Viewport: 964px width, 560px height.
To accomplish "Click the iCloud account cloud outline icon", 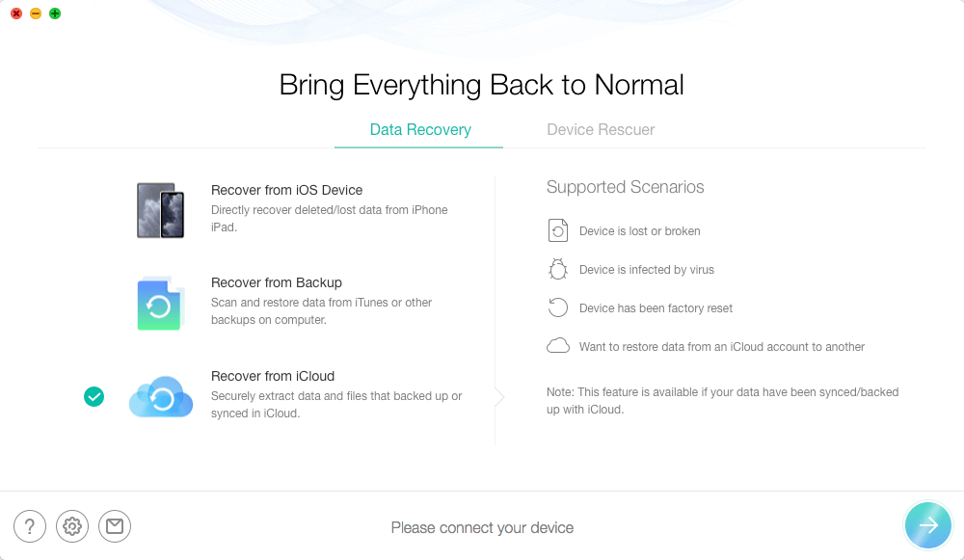I will click(558, 346).
